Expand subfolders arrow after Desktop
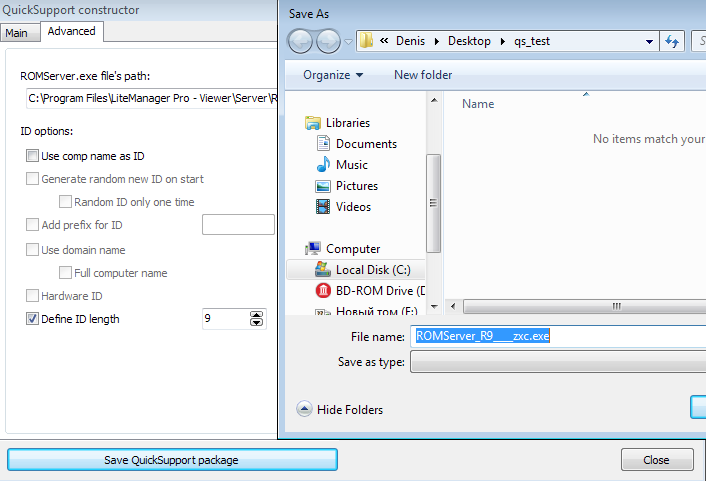706x481 pixels. pos(503,41)
